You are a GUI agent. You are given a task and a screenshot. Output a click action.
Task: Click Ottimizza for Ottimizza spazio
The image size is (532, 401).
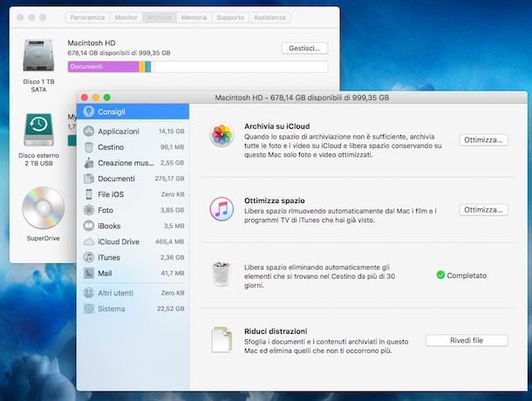(483, 210)
